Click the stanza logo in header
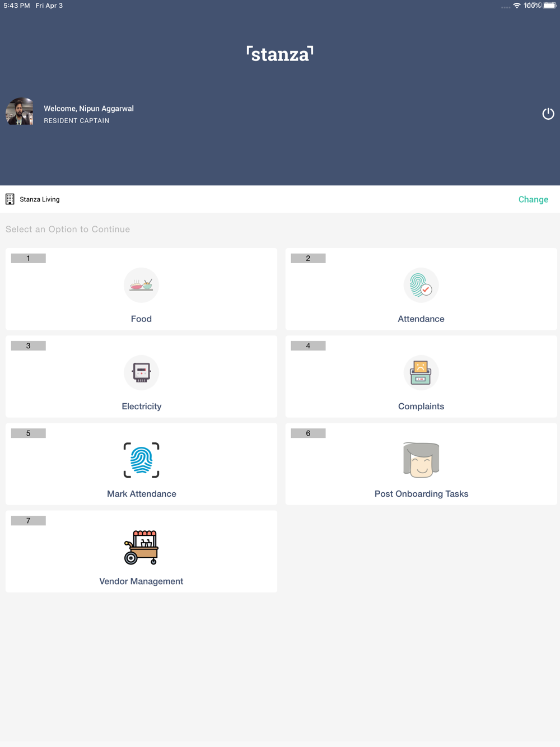Image resolution: width=560 pixels, height=747 pixels. click(x=280, y=54)
